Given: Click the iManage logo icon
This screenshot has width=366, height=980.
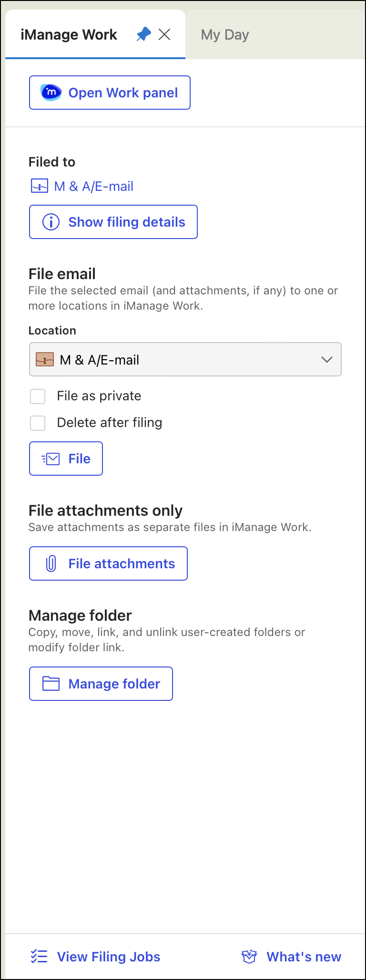Looking at the screenshot, I should pyautogui.click(x=51, y=93).
